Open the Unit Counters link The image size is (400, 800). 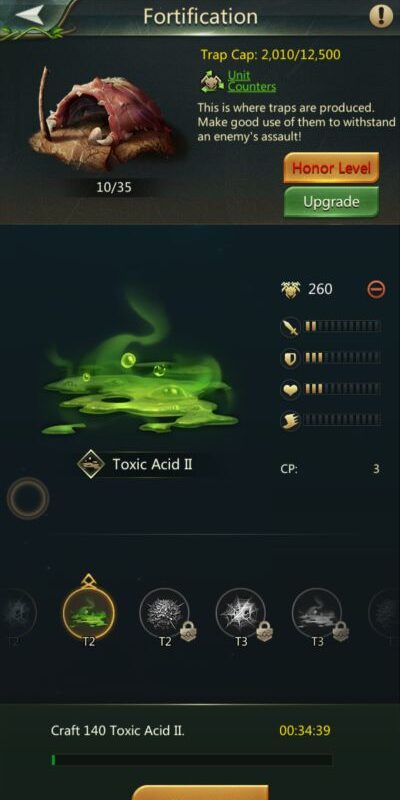click(252, 81)
